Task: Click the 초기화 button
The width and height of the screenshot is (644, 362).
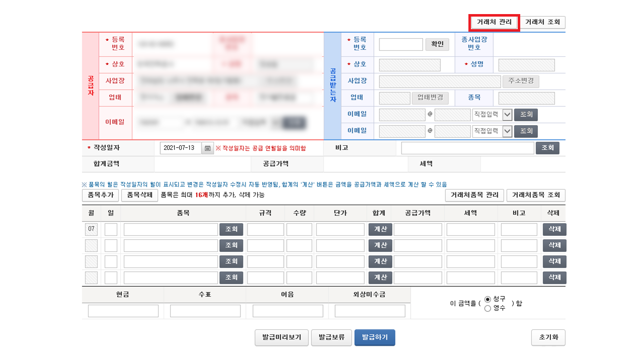Action: [x=548, y=338]
